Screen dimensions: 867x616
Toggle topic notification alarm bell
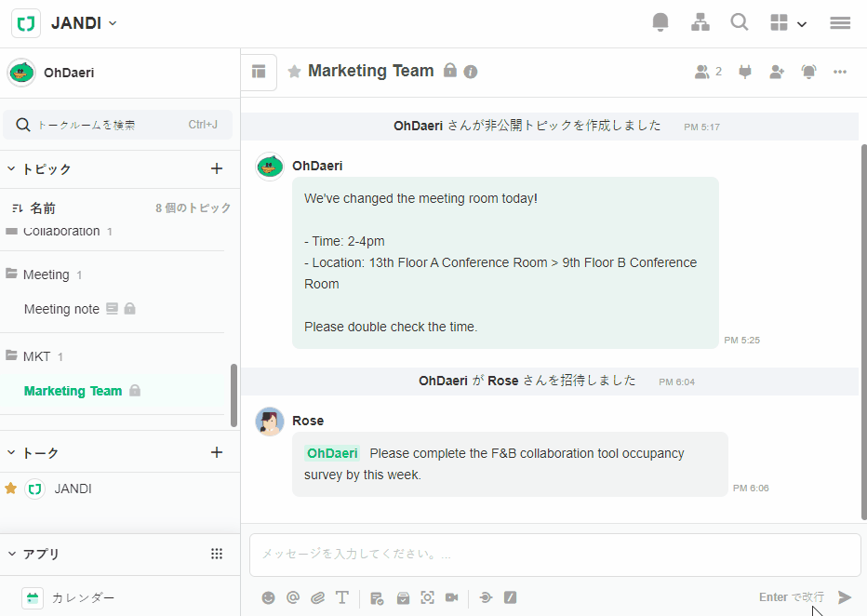808,72
